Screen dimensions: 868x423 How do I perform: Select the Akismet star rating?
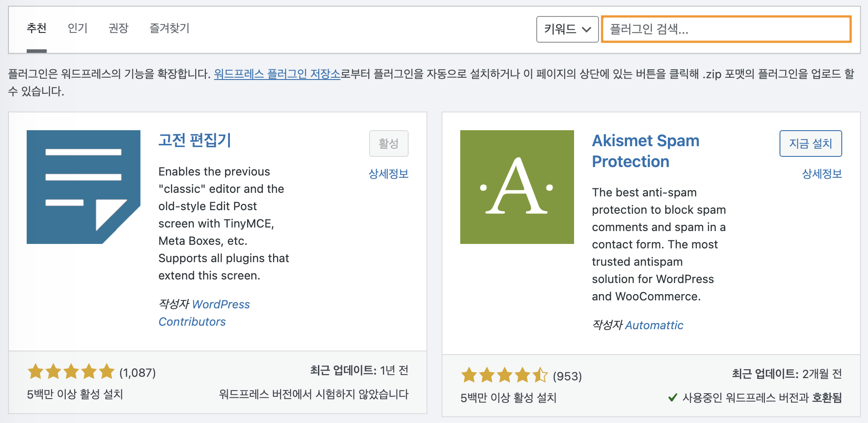[505, 375]
